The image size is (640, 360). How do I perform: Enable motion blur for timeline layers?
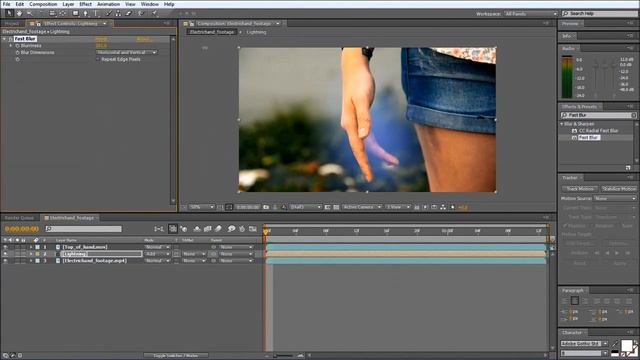[218, 229]
